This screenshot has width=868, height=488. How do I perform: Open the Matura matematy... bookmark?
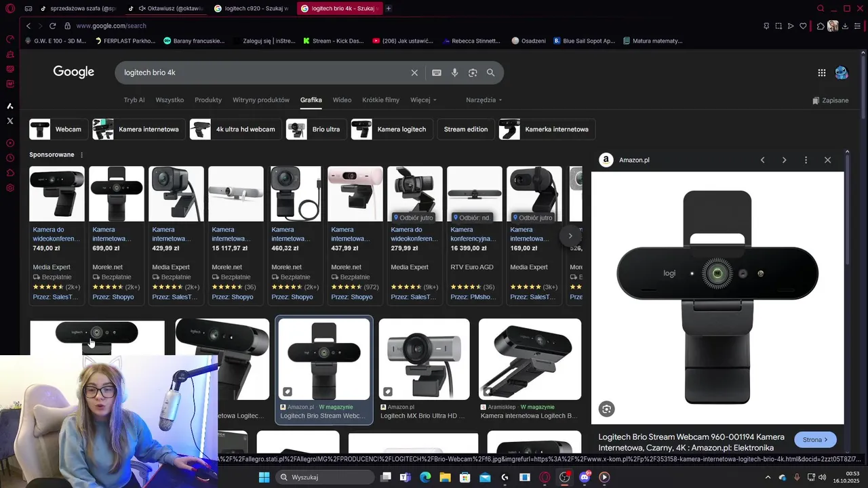coord(652,41)
